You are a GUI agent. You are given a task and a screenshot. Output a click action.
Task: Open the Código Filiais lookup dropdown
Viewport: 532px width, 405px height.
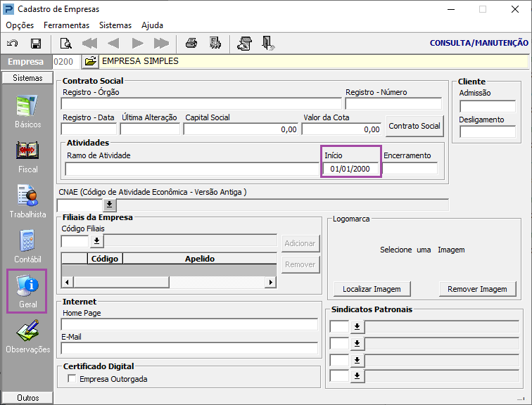coord(96,241)
